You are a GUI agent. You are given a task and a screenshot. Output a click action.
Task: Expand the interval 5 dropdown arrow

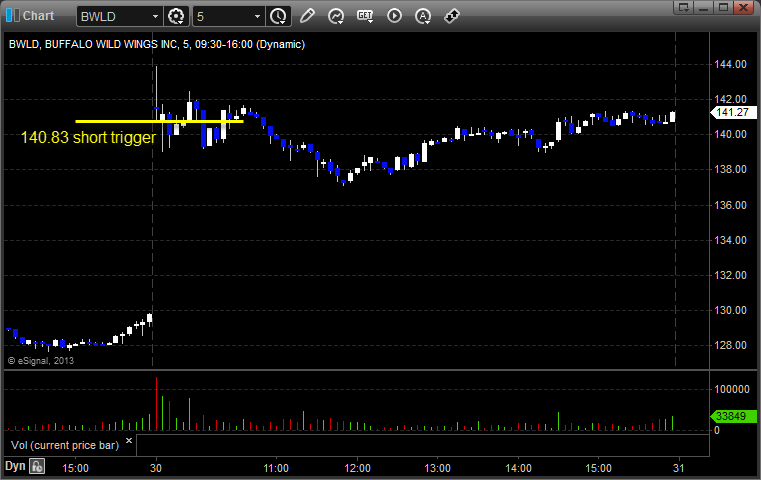258,17
